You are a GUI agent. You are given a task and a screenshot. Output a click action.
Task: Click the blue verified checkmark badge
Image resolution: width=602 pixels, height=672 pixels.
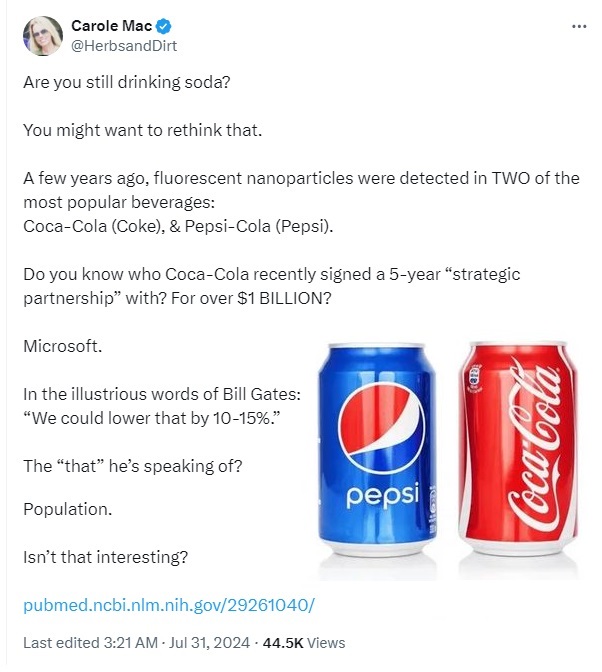tap(164, 26)
